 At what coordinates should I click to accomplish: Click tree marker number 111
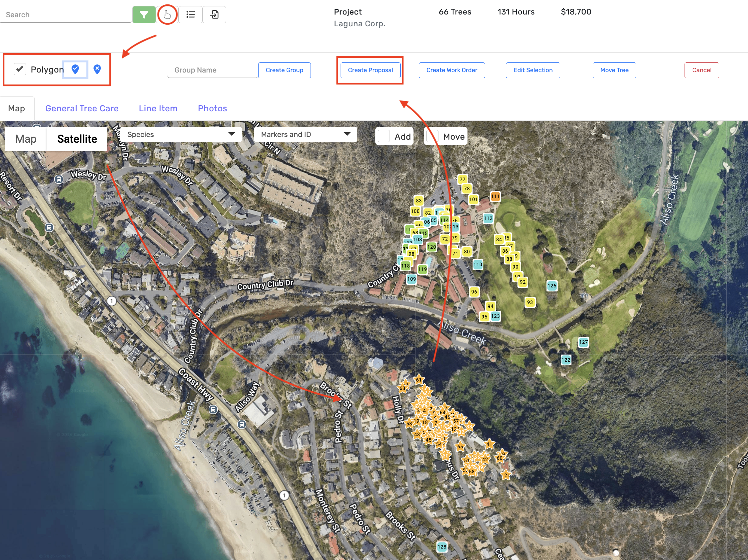coord(495,196)
